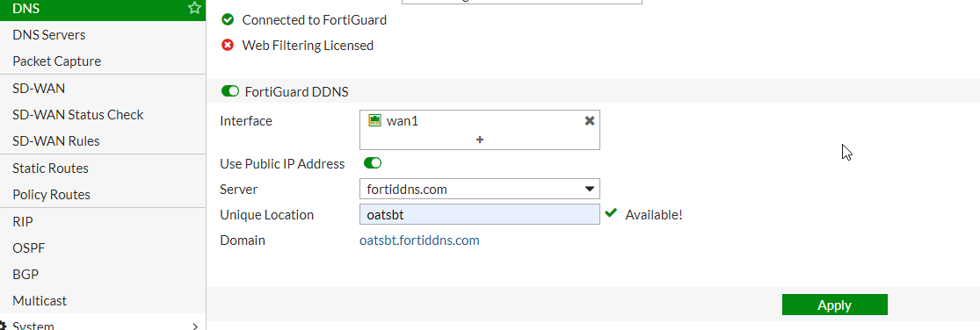Viewport: 980px width, 330px height.
Task: Click the red Web Filtering Licensed error icon
Action: 228,46
